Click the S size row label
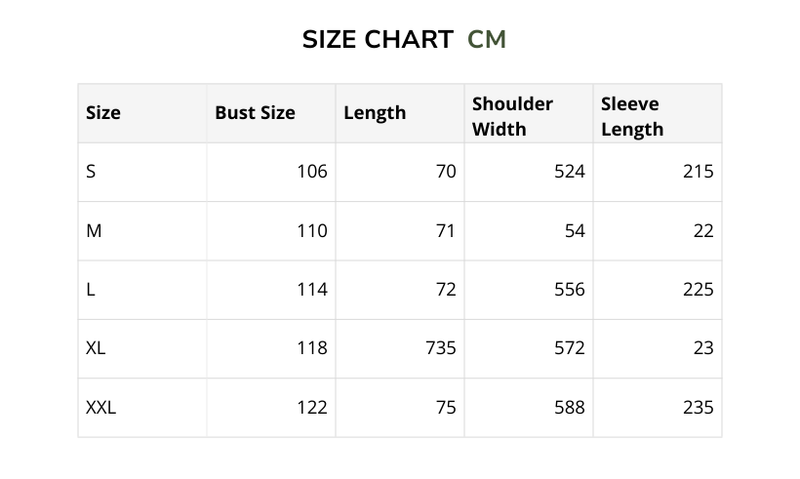Image resolution: width=800 pixels, height=479 pixels. [x=91, y=172]
